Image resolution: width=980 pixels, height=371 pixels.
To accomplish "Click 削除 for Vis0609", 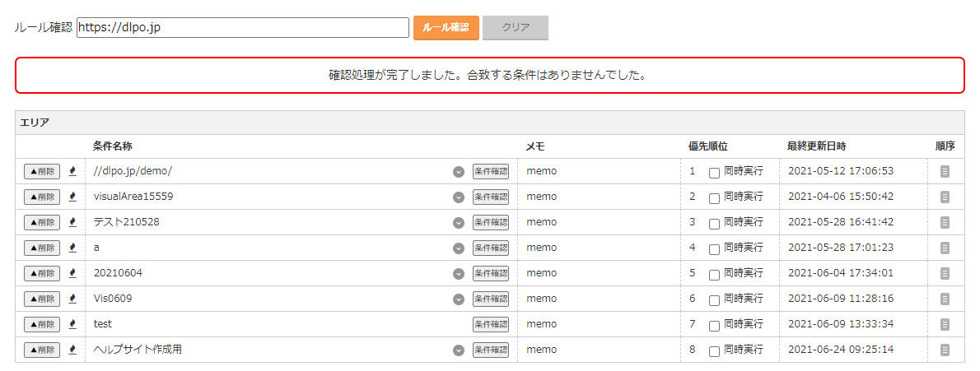I will 42,299.
